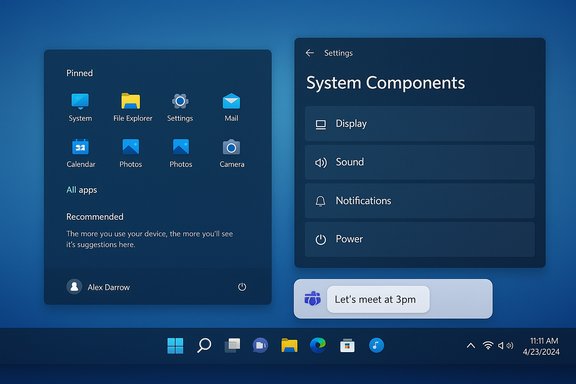This screenshot has width=576, height=384.
Task: Click the All apps link
Action: click(x=82, y=190)
